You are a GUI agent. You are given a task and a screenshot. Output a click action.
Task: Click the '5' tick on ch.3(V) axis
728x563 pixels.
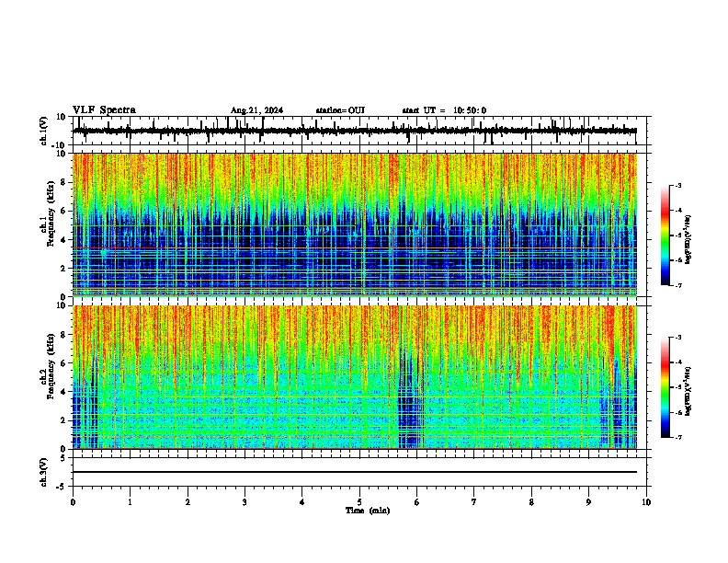click(63, 458)
